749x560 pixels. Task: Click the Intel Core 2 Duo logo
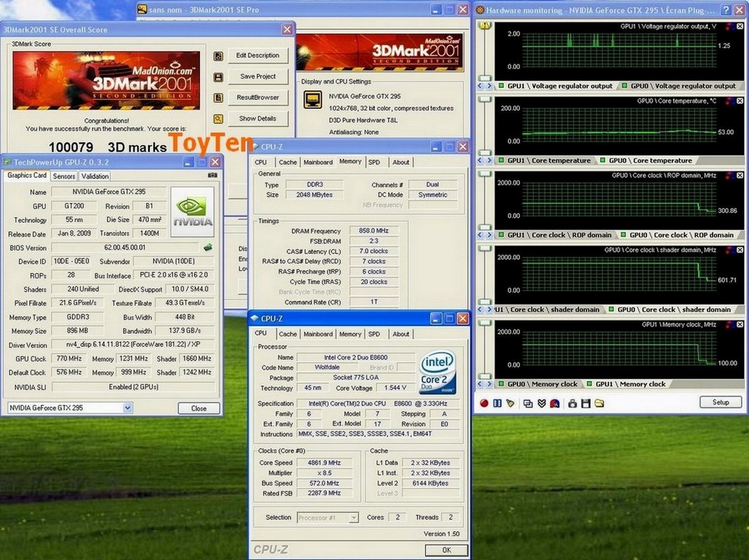[x=437, y=373]
